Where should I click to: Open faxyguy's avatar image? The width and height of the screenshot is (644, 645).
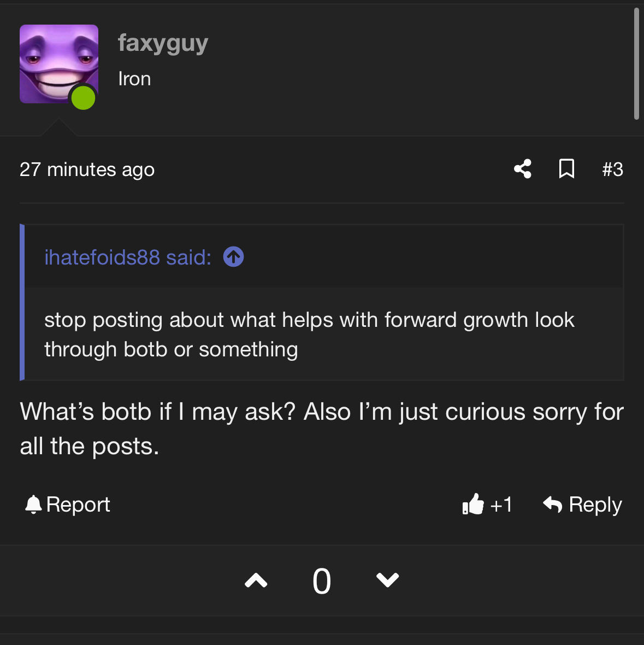click(59, 64)
